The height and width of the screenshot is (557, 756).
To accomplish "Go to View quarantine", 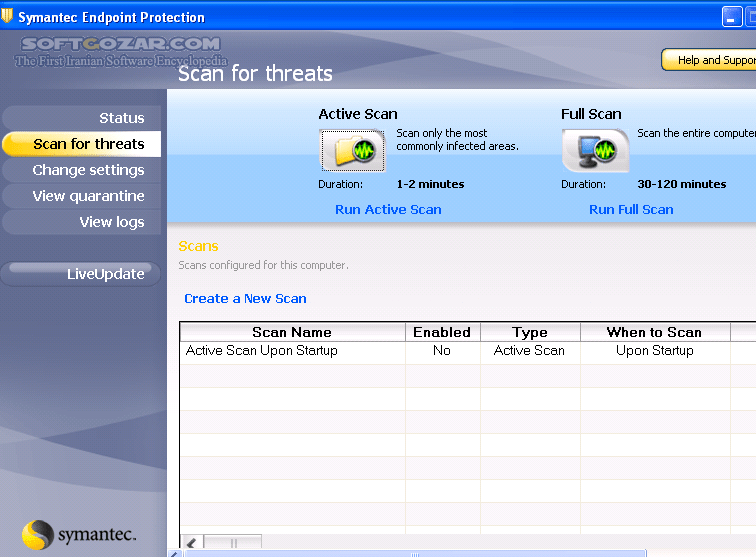I will click(81, 196).
